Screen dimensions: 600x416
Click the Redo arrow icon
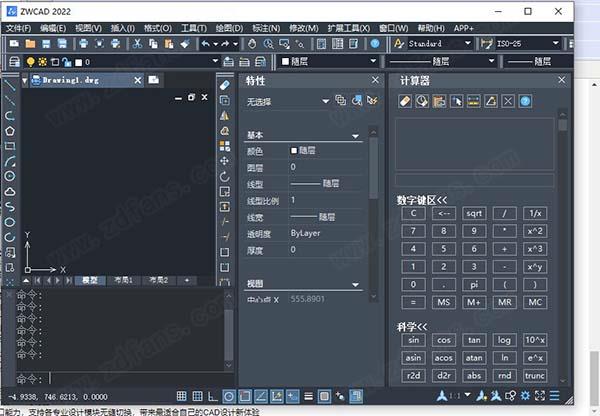pyautogui.click(x=225, y=44)
